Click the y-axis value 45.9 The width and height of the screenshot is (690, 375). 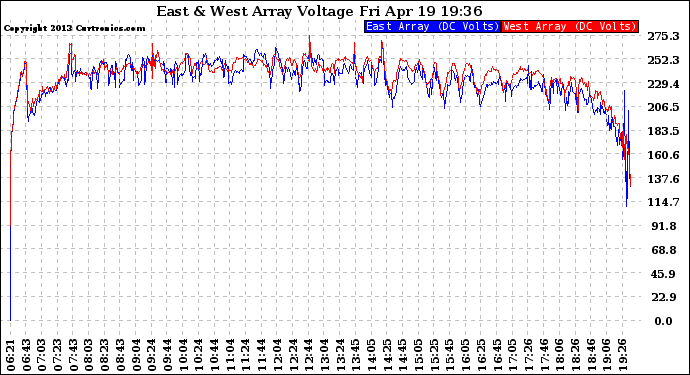click(664, 274)
